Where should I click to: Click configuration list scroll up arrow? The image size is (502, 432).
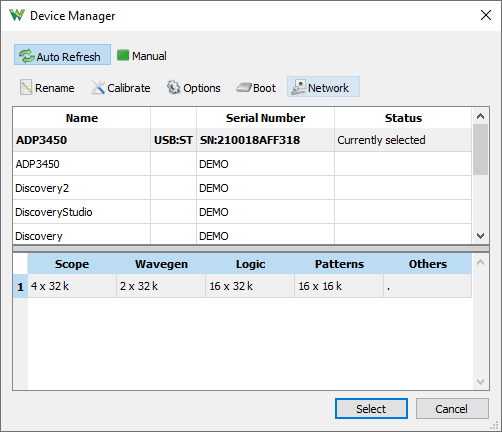tap(480, 262)
